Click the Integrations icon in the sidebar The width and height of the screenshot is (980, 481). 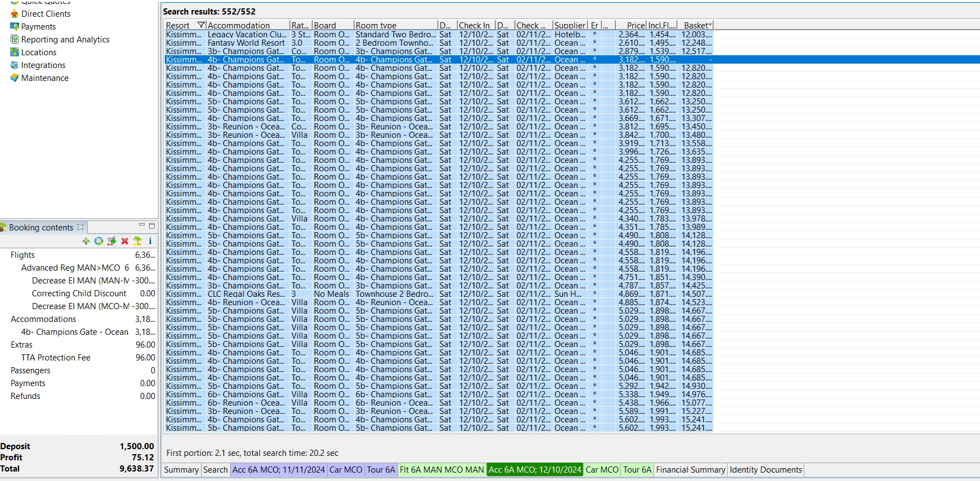15,65
